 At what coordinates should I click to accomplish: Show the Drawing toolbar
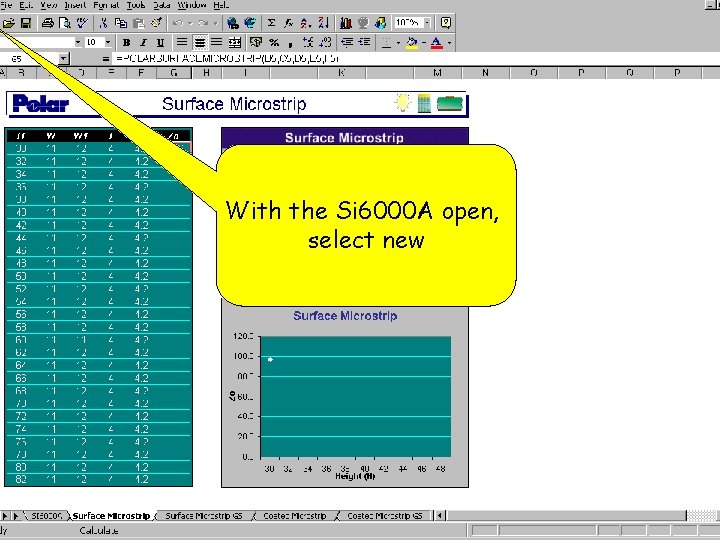pyautogui.click(x=381, y=23)
